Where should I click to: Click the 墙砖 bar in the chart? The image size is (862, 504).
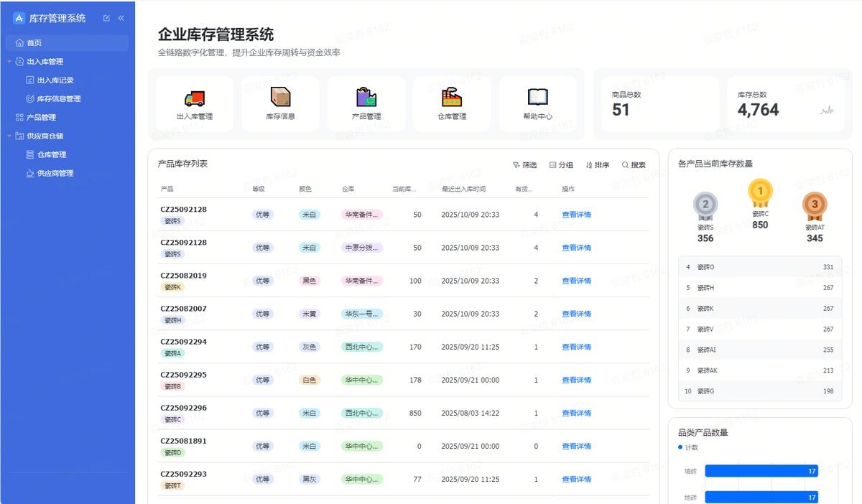click(761, 471)
